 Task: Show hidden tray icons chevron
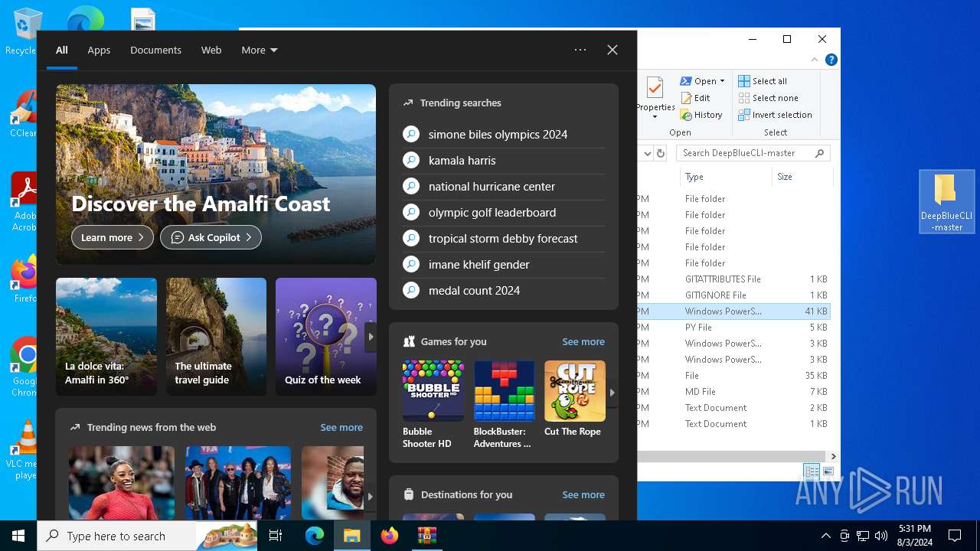[x=825, y=536]
